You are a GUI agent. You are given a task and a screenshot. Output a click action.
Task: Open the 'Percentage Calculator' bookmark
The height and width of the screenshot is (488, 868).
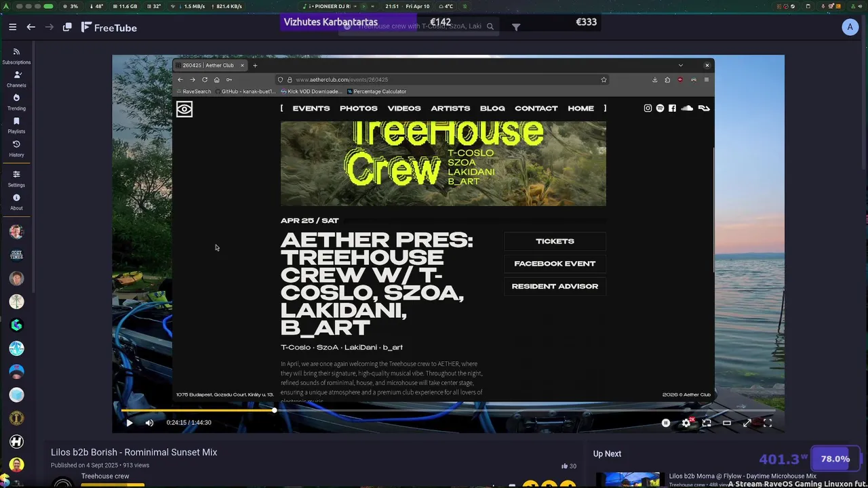pos(376,91)
